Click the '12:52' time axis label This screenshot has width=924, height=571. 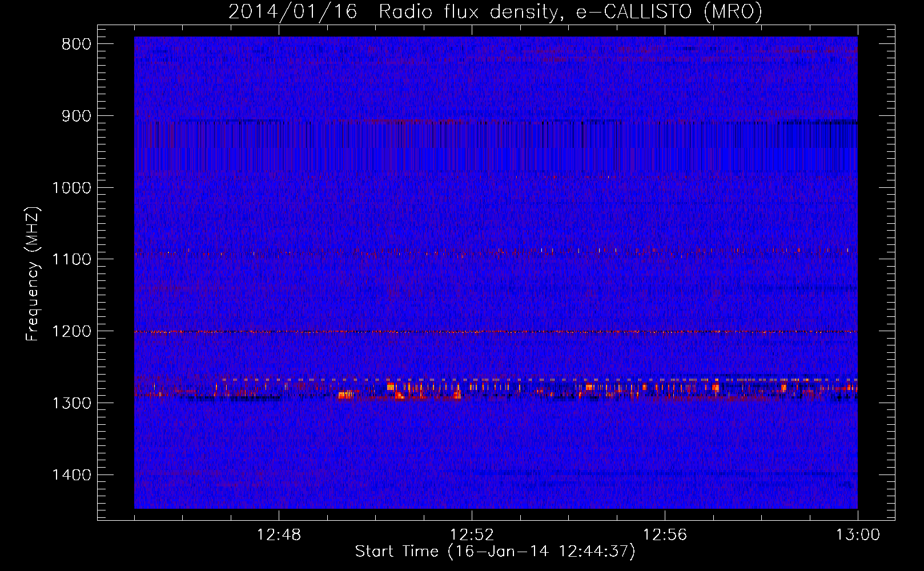pos(472,535)
